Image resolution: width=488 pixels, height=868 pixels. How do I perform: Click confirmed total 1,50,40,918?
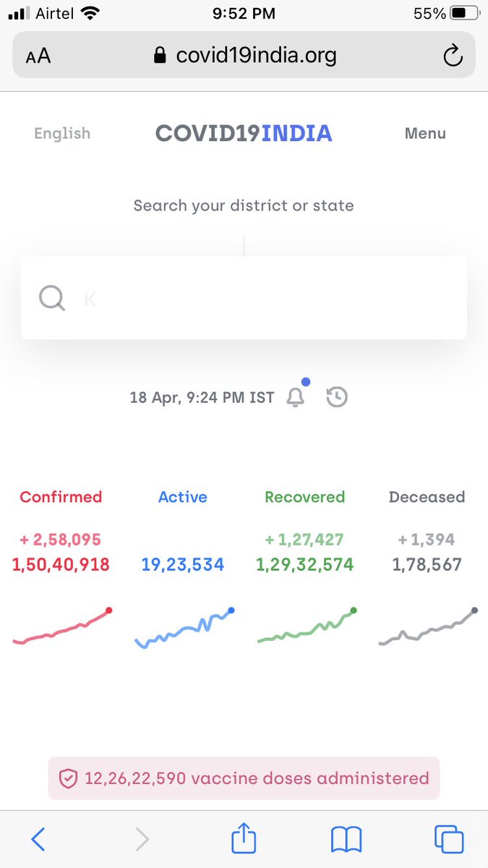[x=61, y=565]
